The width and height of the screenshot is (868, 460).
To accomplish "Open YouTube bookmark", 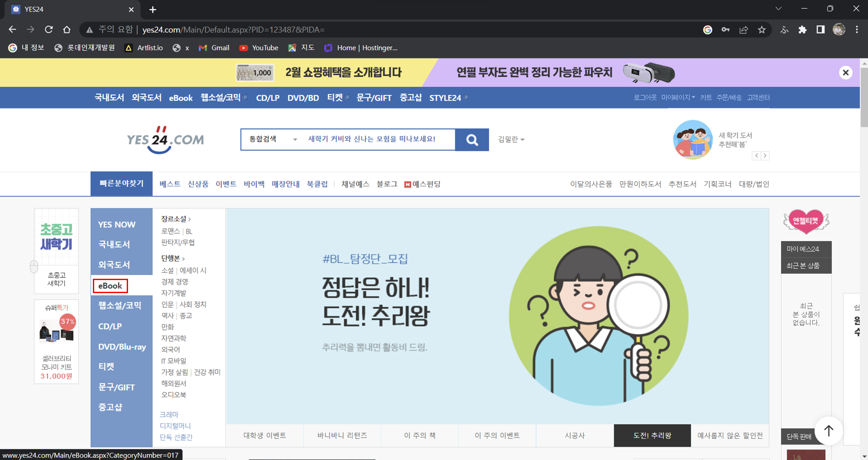I will (259, 48).
